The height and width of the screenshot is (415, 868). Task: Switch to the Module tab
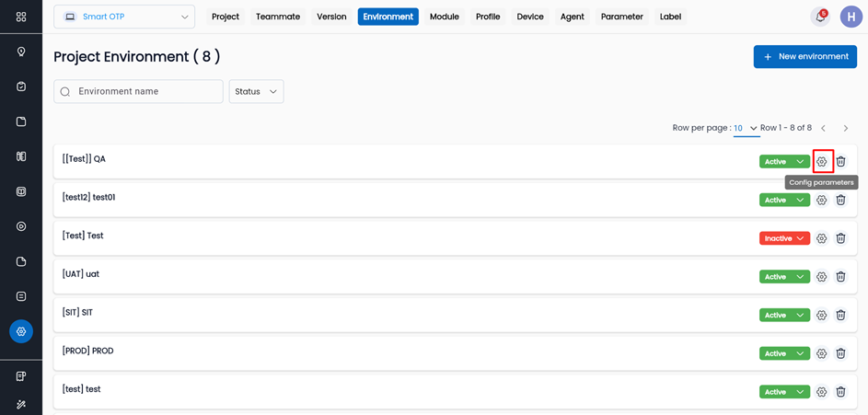coord(444,17)
